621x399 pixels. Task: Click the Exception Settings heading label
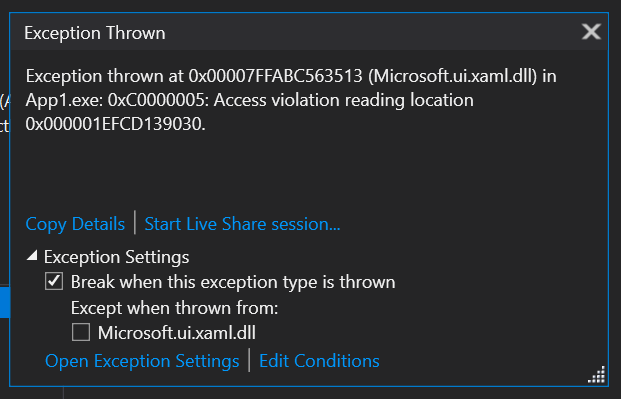pos(116,257)
